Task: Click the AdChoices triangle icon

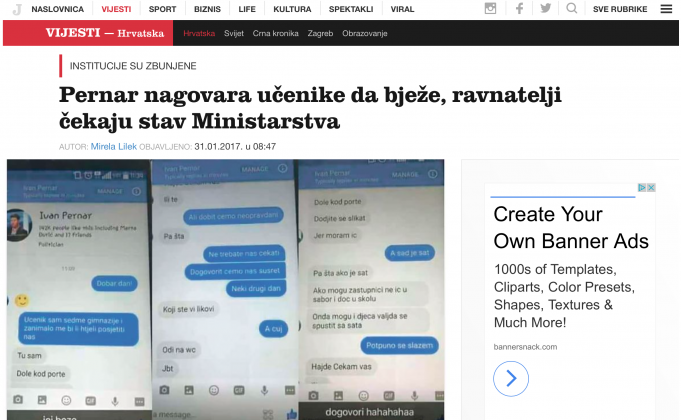Action: point(641,188)
